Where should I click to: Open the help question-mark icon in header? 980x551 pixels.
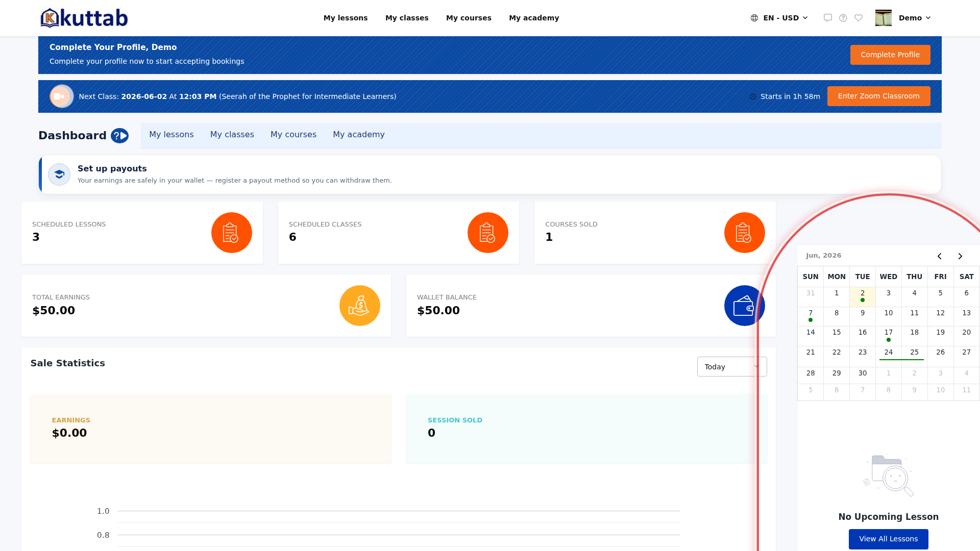843,18
